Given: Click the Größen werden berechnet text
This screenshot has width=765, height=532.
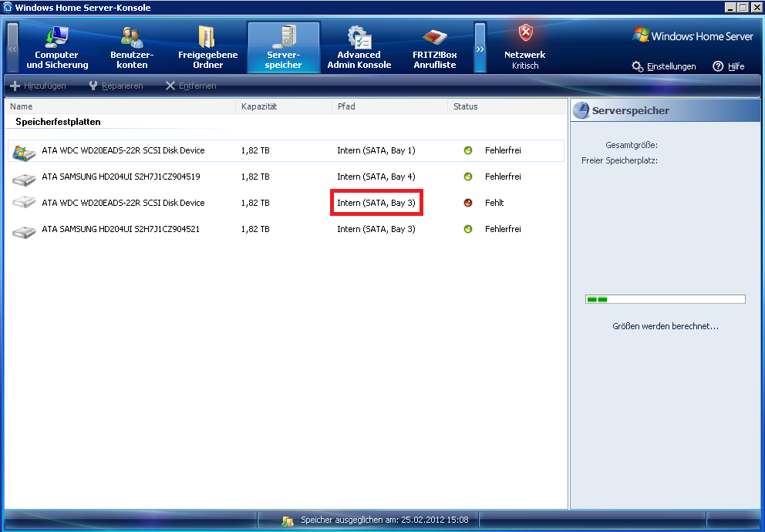Looking at the screenshot, I should click(x=666, y=326).
